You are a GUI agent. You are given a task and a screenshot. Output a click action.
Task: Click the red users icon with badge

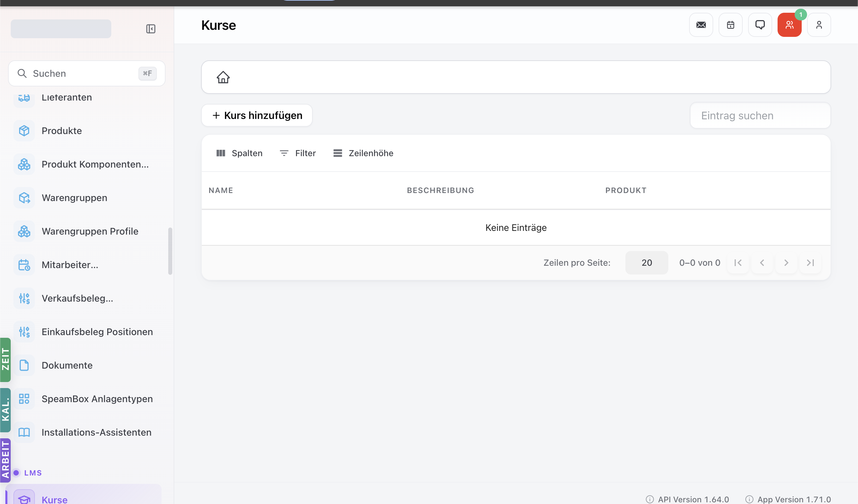point(790,25)
